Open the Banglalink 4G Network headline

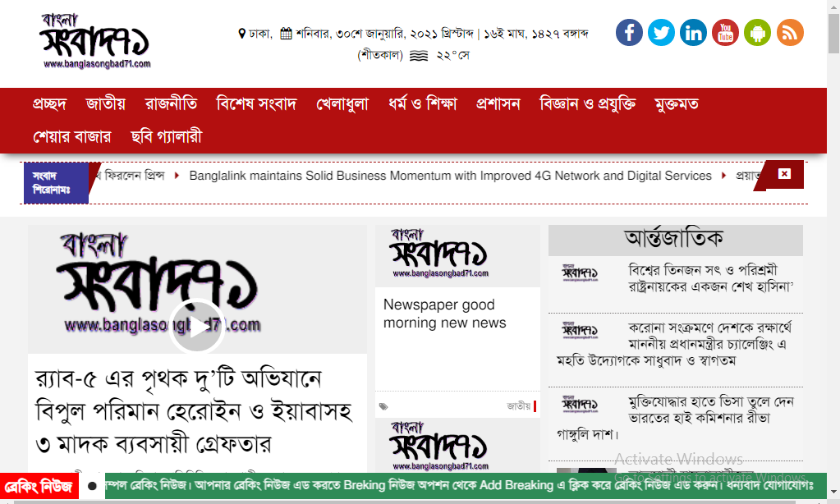tap(450, 175)
